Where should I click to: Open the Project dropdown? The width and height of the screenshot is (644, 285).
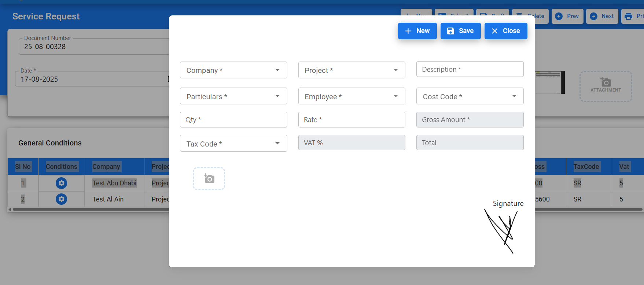click(x=352, y=70)
